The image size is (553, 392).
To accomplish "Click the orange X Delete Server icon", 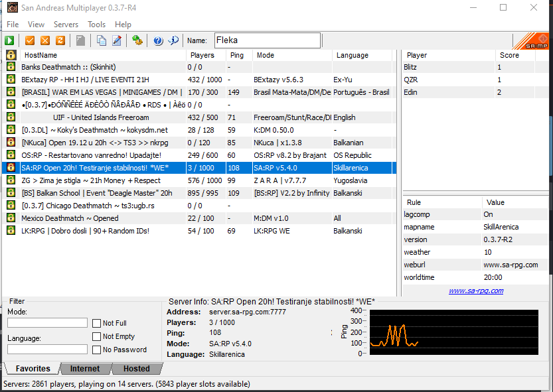I will point(45,40).
